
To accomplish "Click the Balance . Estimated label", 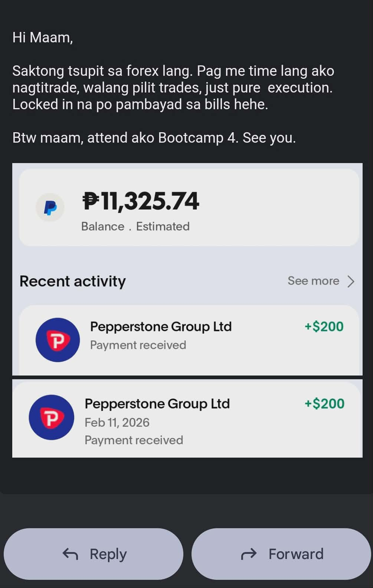I will pos(135,226).
